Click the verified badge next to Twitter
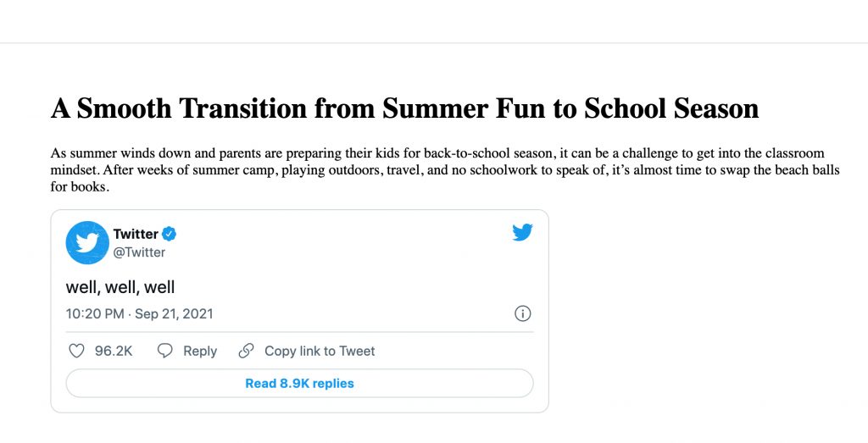 (169, 234)
